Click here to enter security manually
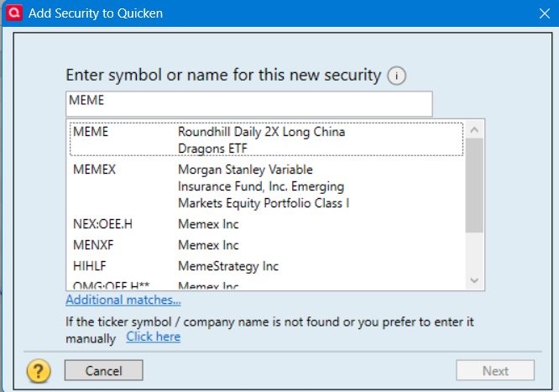The height and width of the screenshot is (392, 559). click(x=153, y=337)
